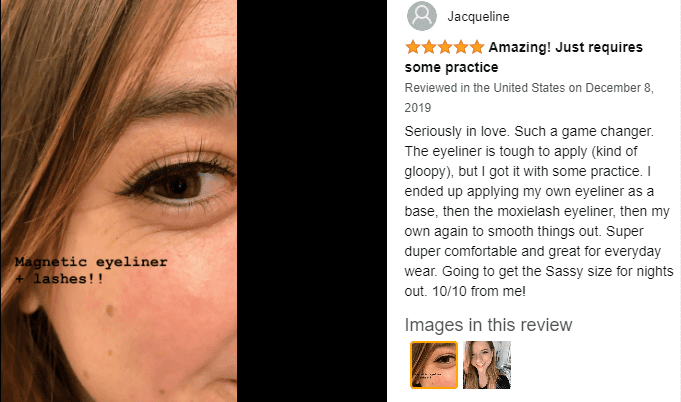Click the fifth orange rating star
Viewport: 681px width, 402px height.
pos(477,47)
